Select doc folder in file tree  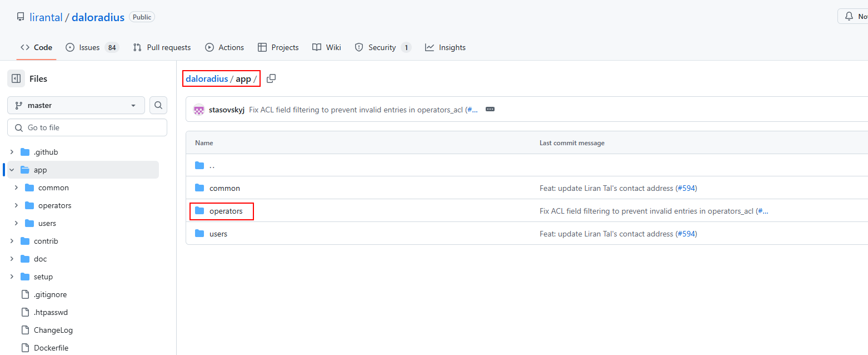(40, 259)
